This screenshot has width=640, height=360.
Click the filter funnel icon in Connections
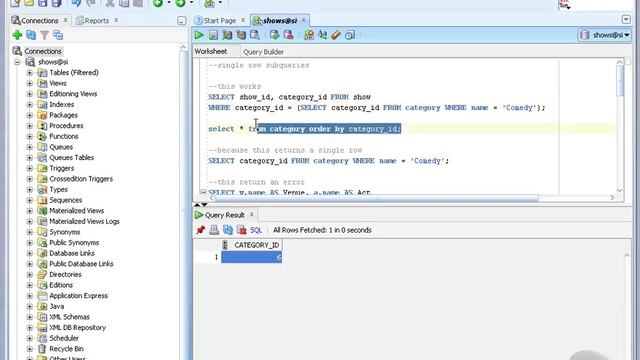click(x=44, y=35)
